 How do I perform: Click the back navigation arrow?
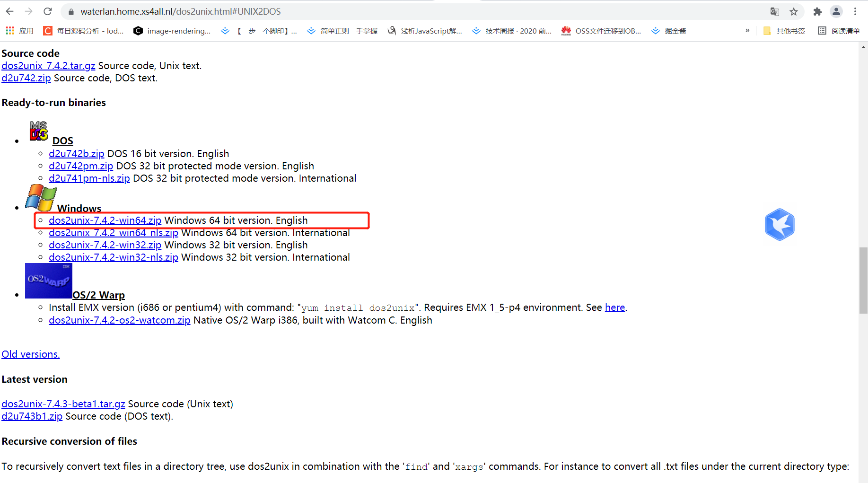pos(9,11)
